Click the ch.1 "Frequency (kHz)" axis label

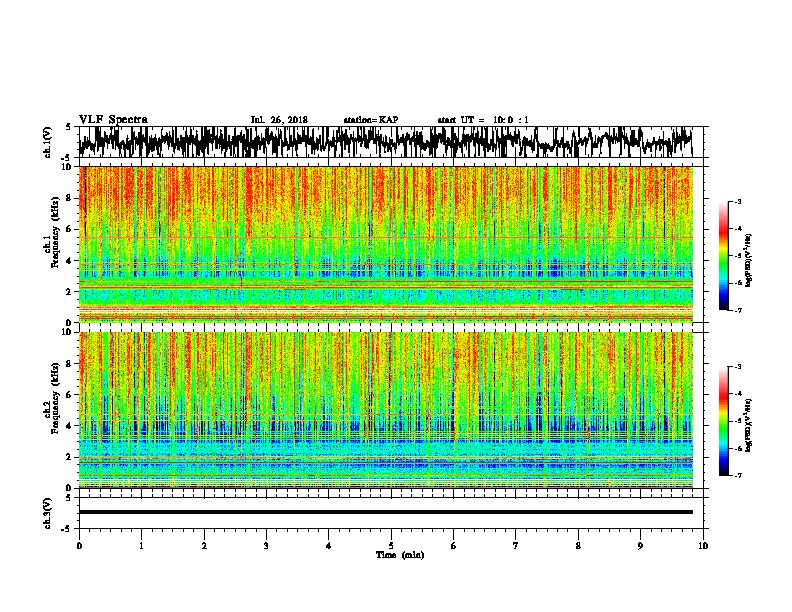pyautogui.click(x=55, y=233)
